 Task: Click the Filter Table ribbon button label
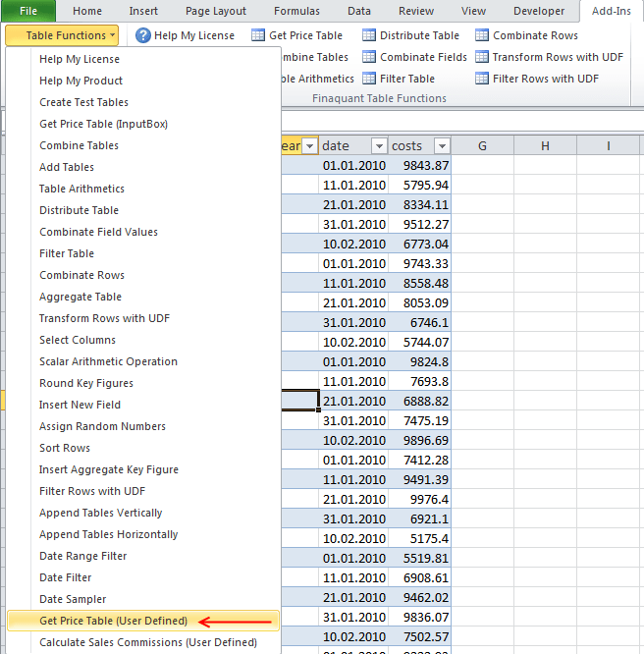pyautogui.click(x=407, y=79)
